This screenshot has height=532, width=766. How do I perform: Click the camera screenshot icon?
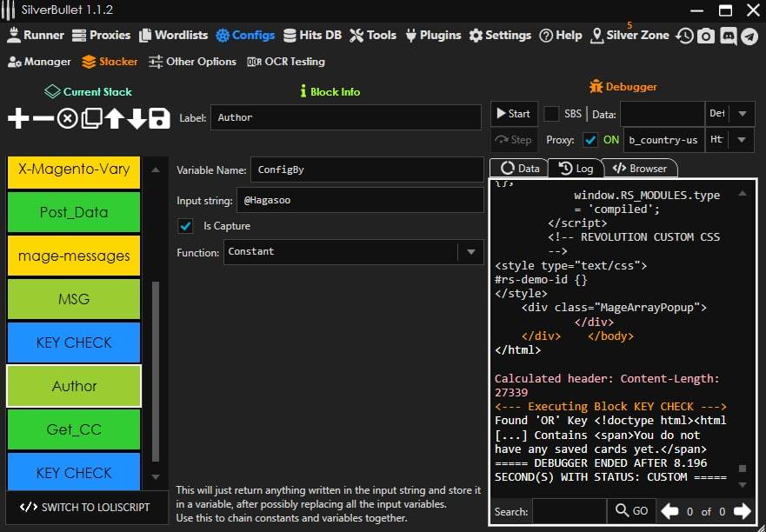coord(706,36)
